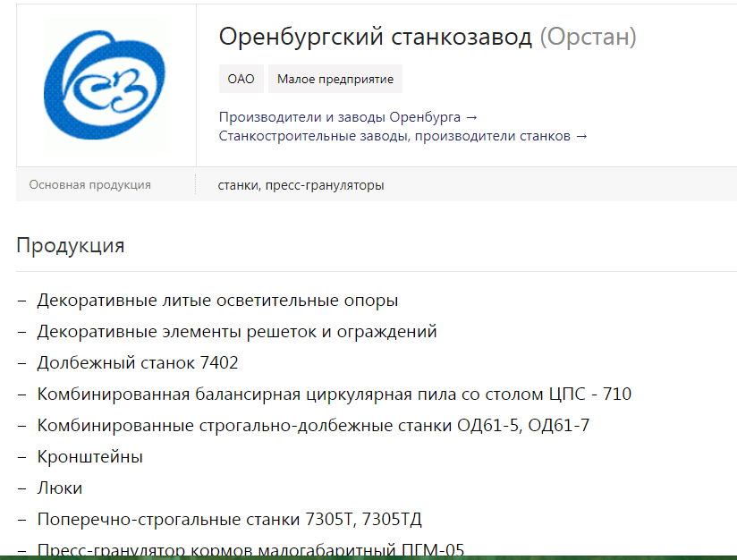Select 'Долбежный станок 7402' list item
737x560 pixels.
138,363
